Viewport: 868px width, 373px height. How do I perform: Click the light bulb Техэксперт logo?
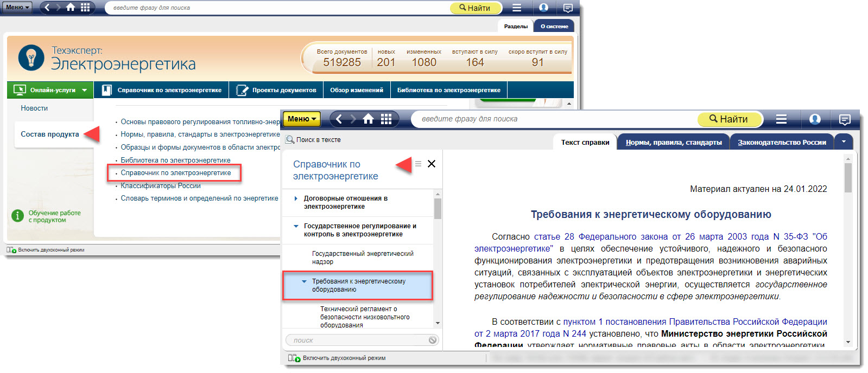coord(31,57)
